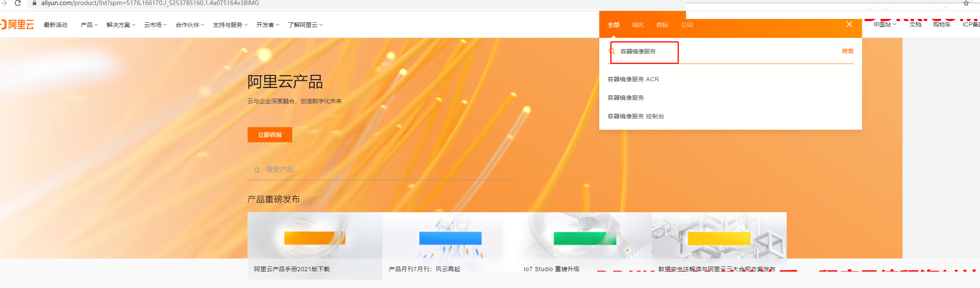Open the 阿里云产品手册2021版下载 card
Viewport: 980px width, 288px height.
(315, 246)
